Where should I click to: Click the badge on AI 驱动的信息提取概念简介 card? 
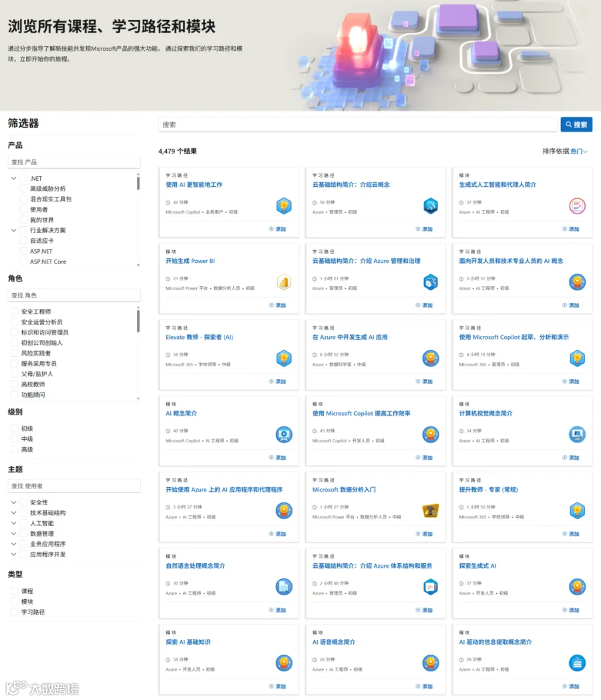click(577, 663)
